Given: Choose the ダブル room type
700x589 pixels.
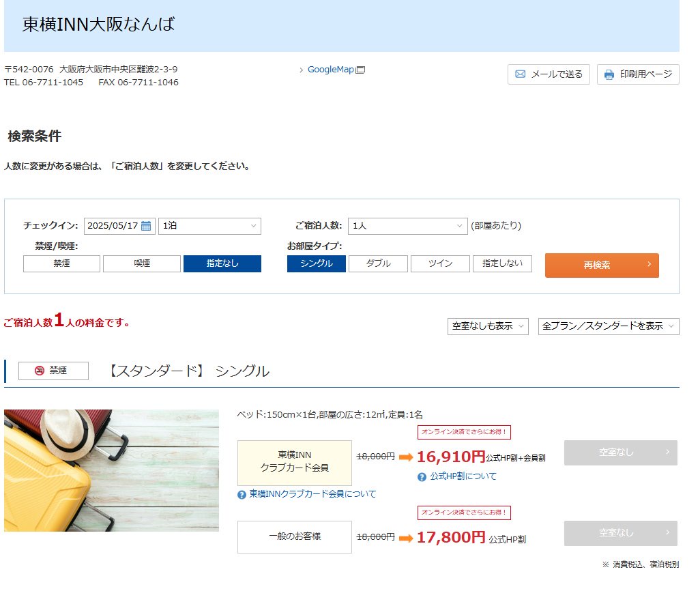Looking at the screenshot, I should (378, 263).
